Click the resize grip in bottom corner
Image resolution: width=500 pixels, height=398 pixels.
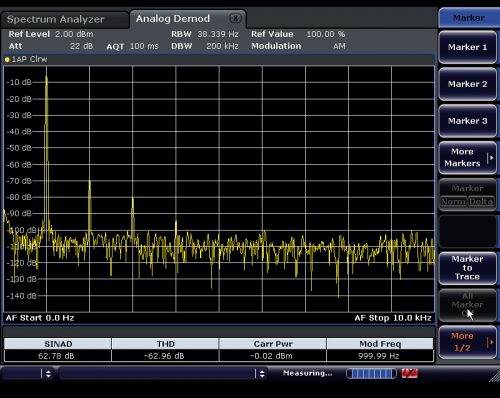[494, 376]
